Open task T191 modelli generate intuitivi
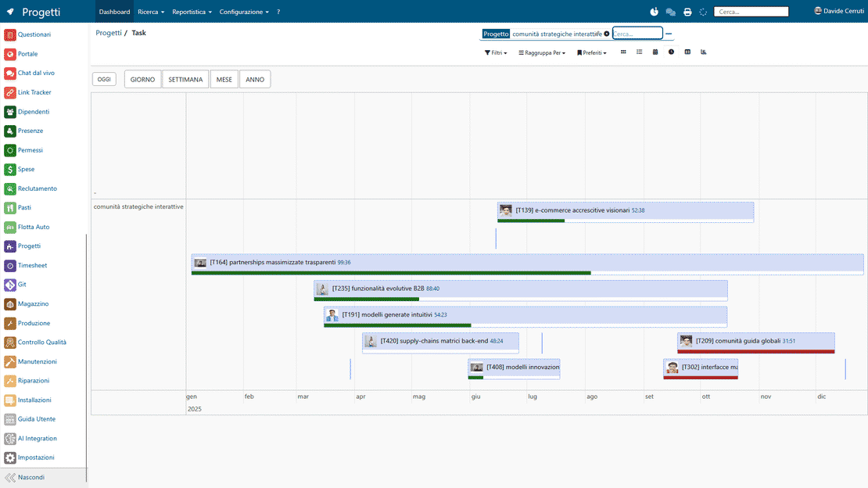This screenshot has height=488, width=868. coord(525,316)
